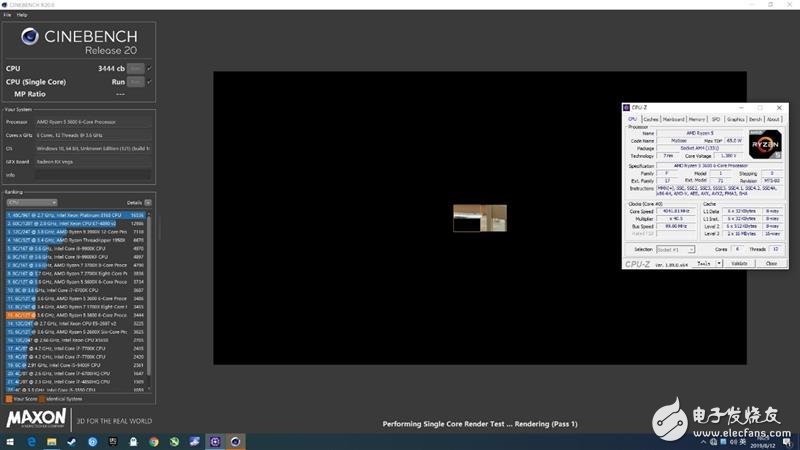Click the CPU-Z Threads count field
The image size is (800, 450).
776,249
